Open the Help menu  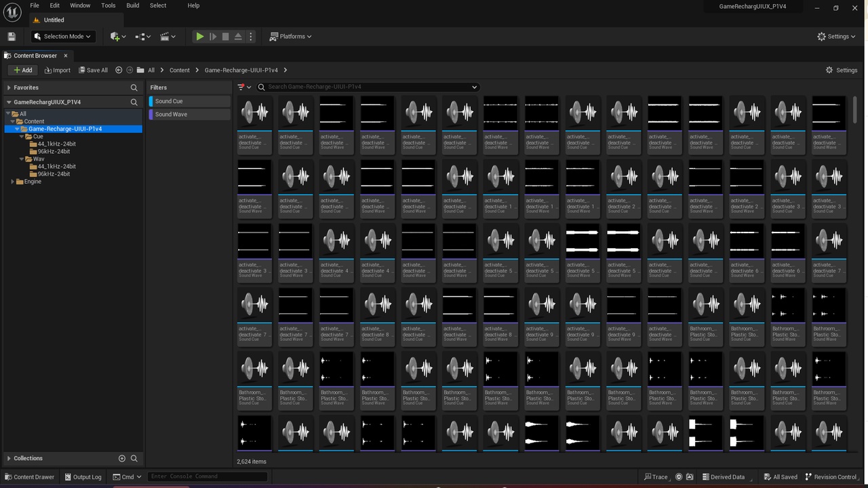tap(193, 5)
